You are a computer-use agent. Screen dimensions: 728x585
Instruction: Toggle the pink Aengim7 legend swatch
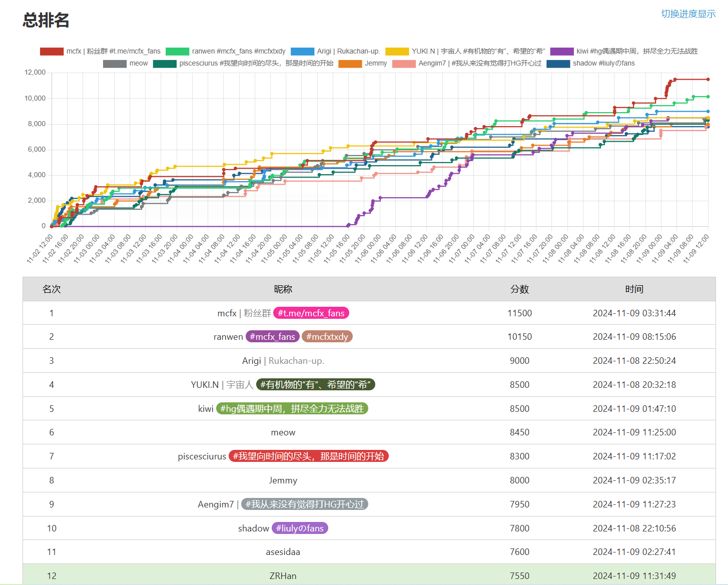pos(404,64)
